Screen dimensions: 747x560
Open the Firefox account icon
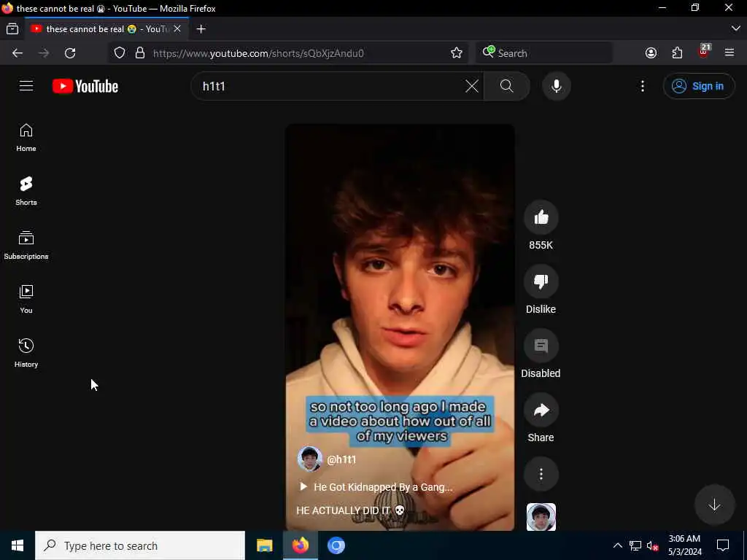pyautogui.click(x=651, y=52)
